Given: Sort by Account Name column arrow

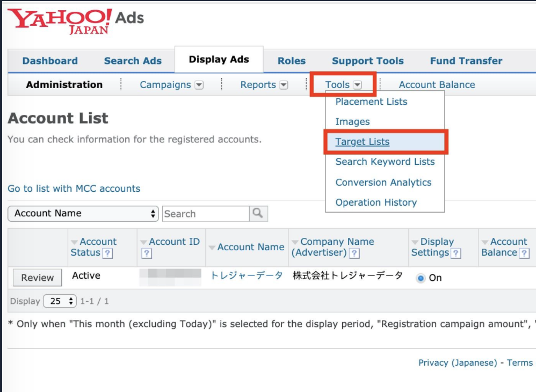Looking at the screenshot, I should (212, 248).
